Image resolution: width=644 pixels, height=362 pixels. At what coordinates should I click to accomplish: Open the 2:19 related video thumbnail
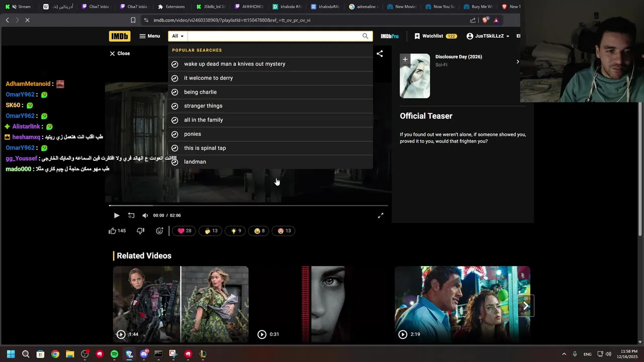[x=462, y=304]
